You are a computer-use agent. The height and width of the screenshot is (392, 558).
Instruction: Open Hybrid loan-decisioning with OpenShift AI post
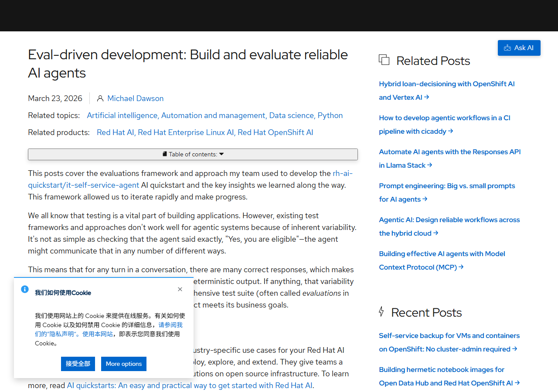447,91
